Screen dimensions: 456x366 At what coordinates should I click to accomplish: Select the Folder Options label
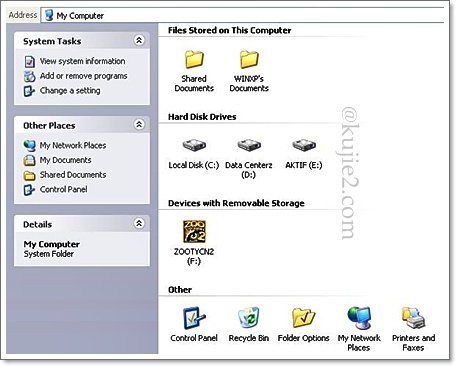click(304, 338)
